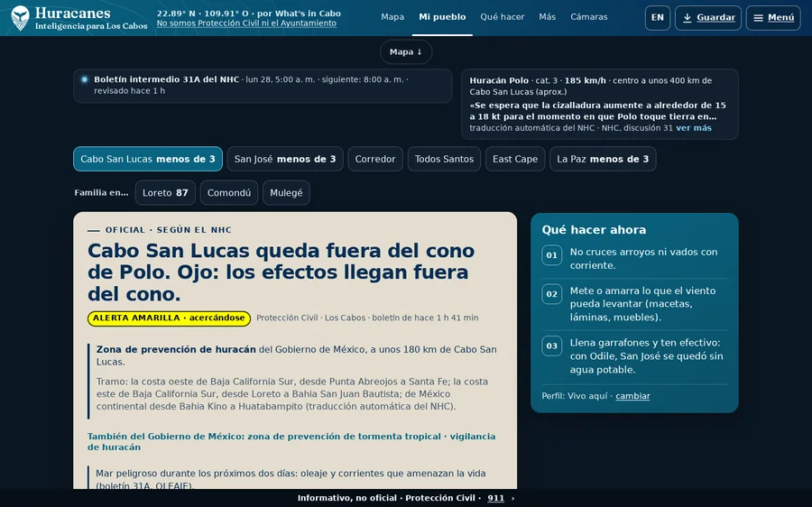Expand 'También del Gobierno de México' prevention zone line
Screen dimensions: 812x507
[x=291, y=442]
